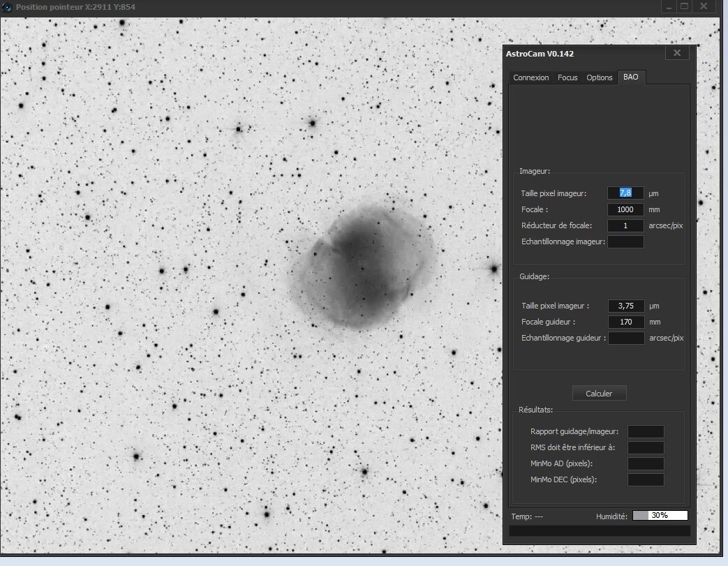Click the imager pixel size field showing 7,8
Screen dimensions: 728x566
(x=625, y=193)
